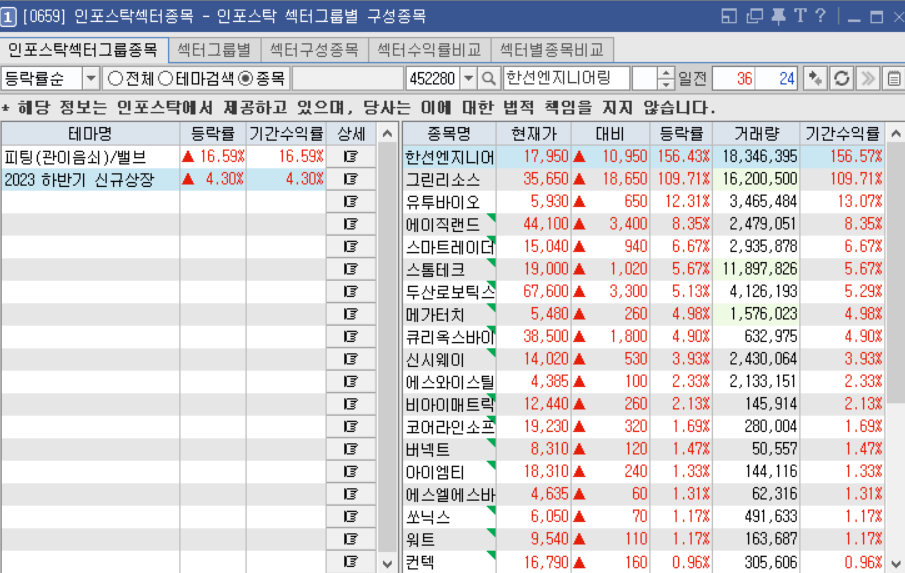905x573 pixels.
Task: Select the 에이직랜드 stock row
Action: (644, 224)
